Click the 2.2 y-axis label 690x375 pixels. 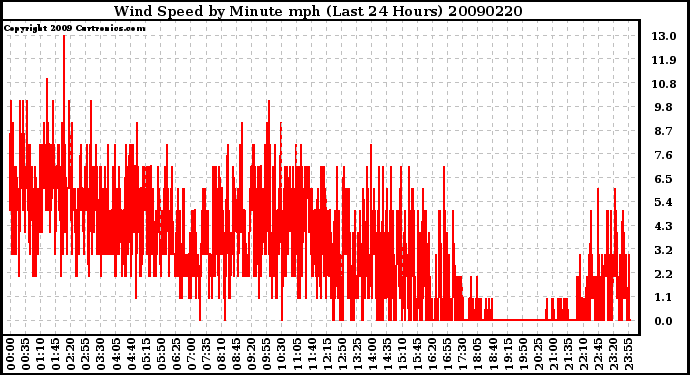(664, 274)
